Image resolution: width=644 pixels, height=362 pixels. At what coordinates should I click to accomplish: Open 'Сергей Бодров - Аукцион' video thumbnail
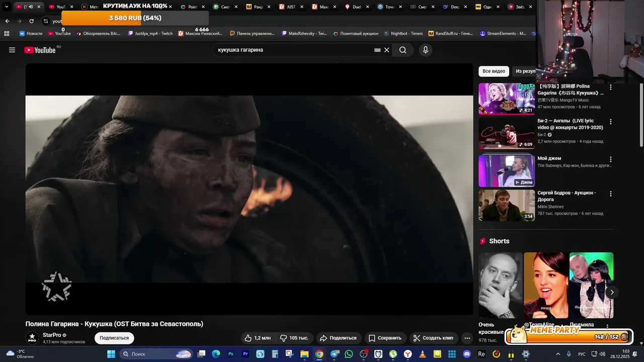(x=507, y=205)
